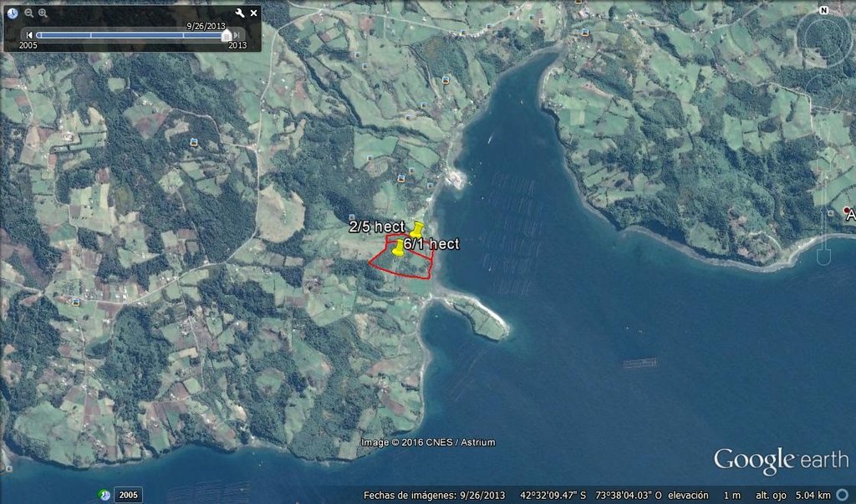
Task: Step back to previous imagery date
Action: pos(29,35)
